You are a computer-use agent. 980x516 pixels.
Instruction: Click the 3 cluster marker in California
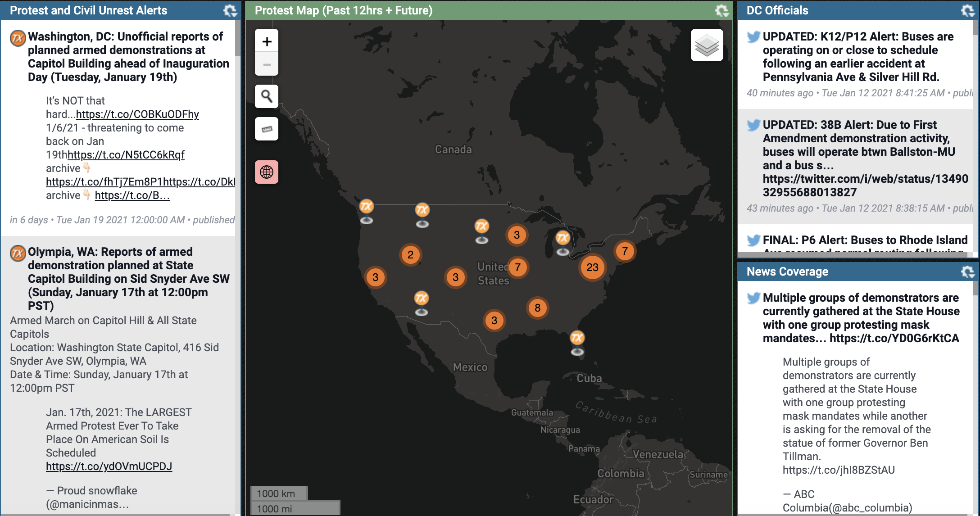pyautogui.click(x=375, y=277)
